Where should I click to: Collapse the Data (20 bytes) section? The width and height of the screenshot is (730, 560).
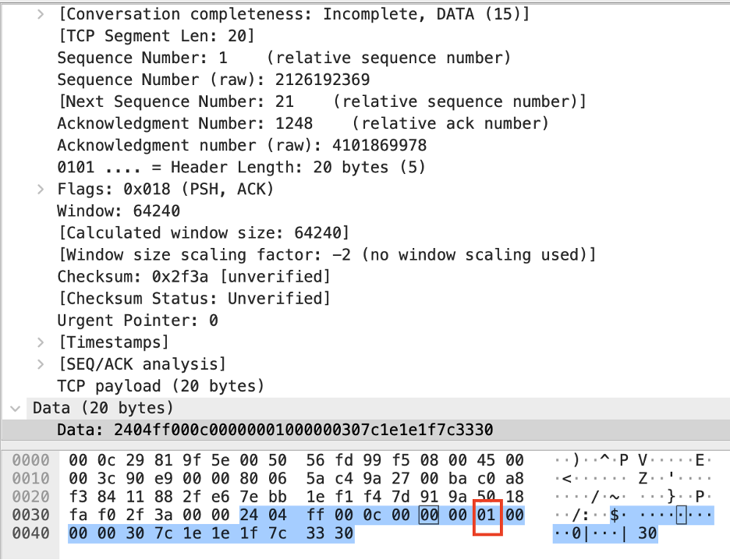[x=16, y=407]
